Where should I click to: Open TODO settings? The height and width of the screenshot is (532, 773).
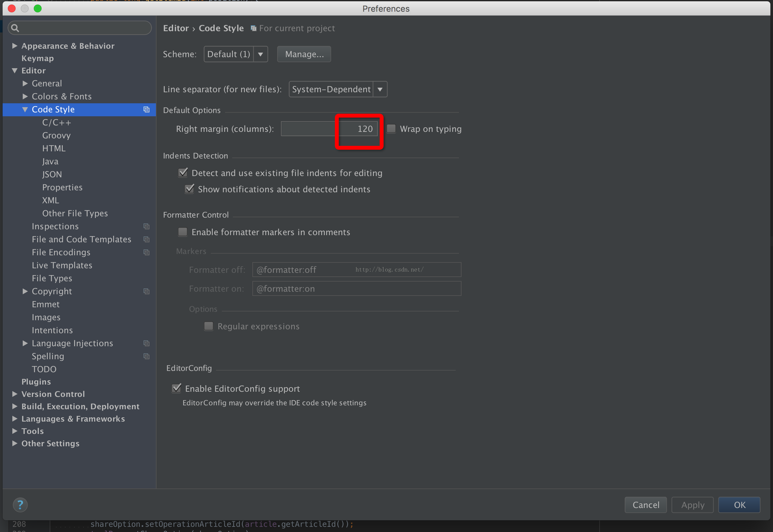click(x=44, y=369)
